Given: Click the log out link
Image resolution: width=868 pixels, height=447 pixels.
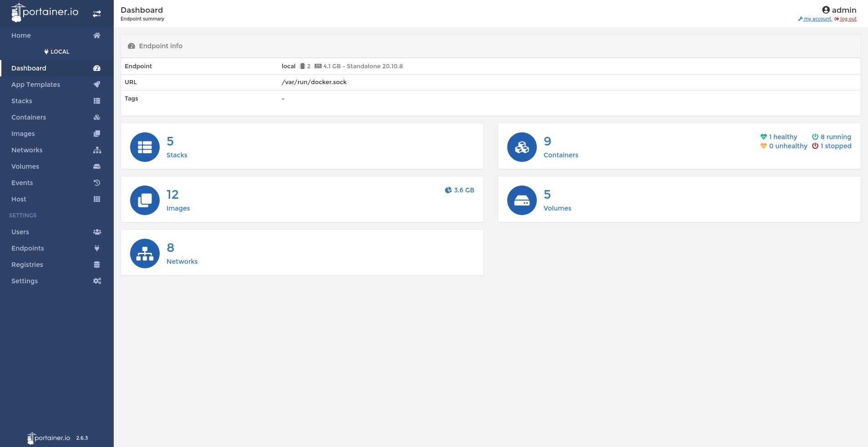Looking at the screenshot, I should pyautogui.click(x=845, y=19).
